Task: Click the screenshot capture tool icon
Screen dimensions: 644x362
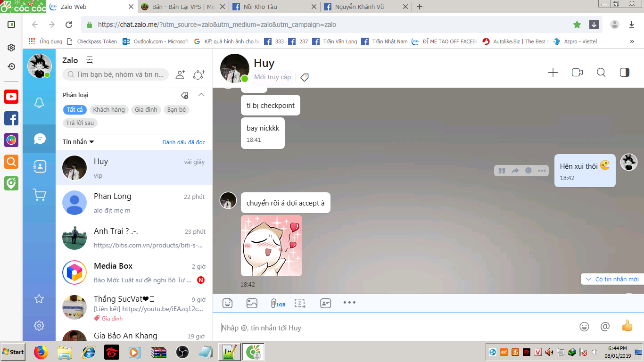Action: (300, 303)
